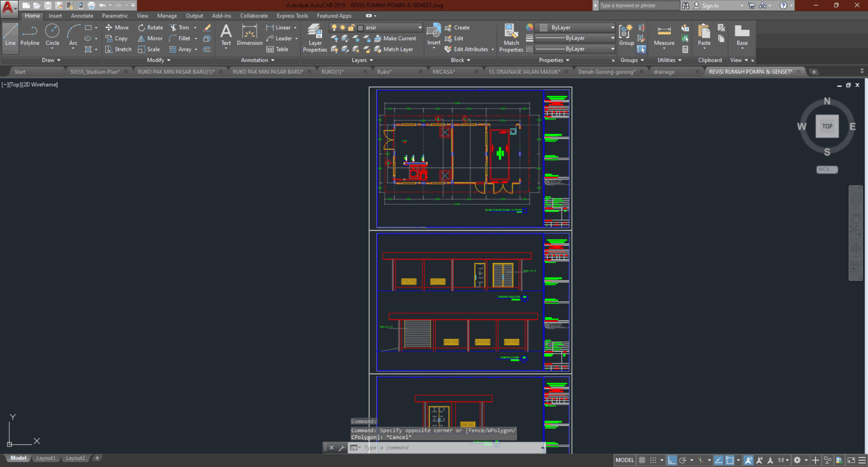Viewport: 868px width, 467px height.
Task: Select the Mirror tool
Action: click(x=150, y=38)
